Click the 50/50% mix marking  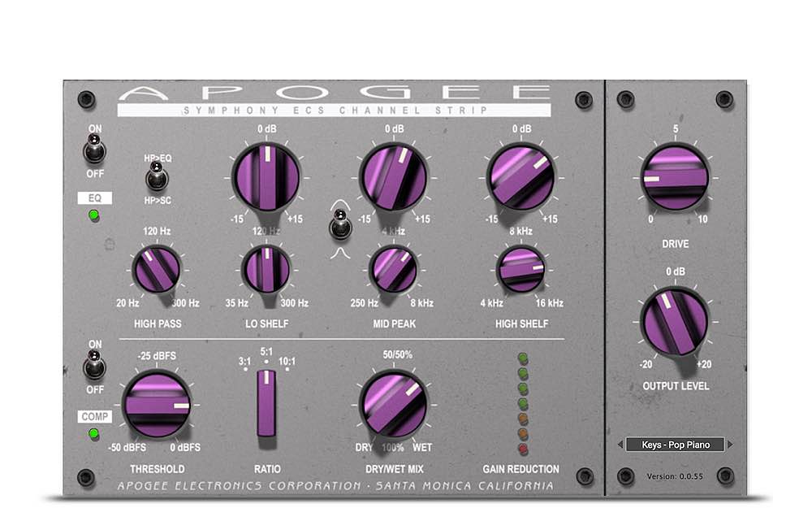tap(398, 355)
